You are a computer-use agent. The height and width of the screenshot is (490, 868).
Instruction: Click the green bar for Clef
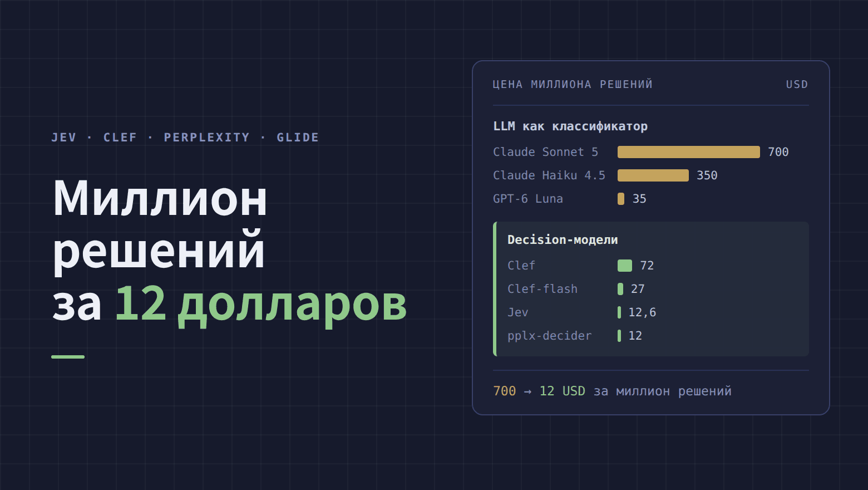point(625,266)
